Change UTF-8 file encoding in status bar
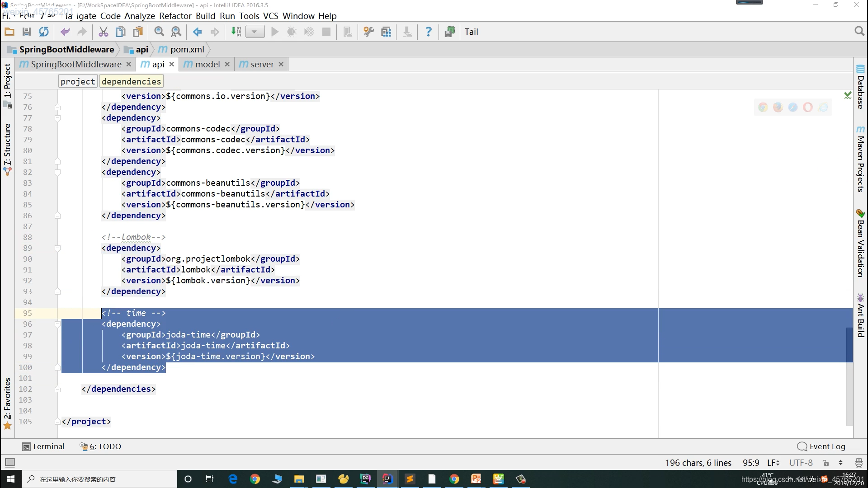868x488 pixels. 801,463
